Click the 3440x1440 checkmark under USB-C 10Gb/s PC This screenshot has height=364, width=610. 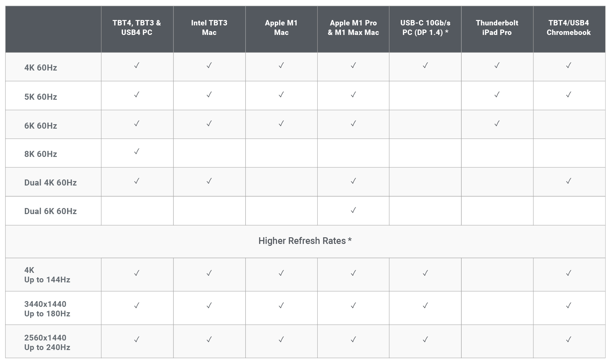[425, 305]
